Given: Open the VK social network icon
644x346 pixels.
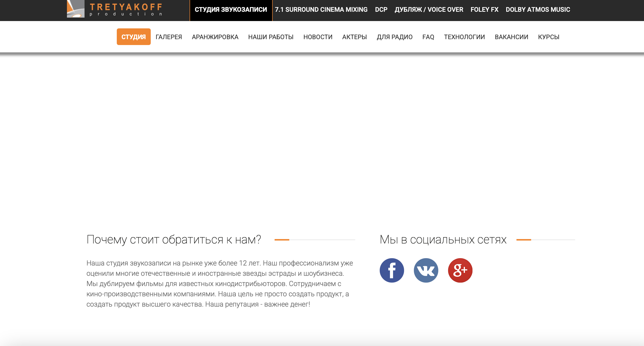Looking at the screenshot, I should [426, 270].
